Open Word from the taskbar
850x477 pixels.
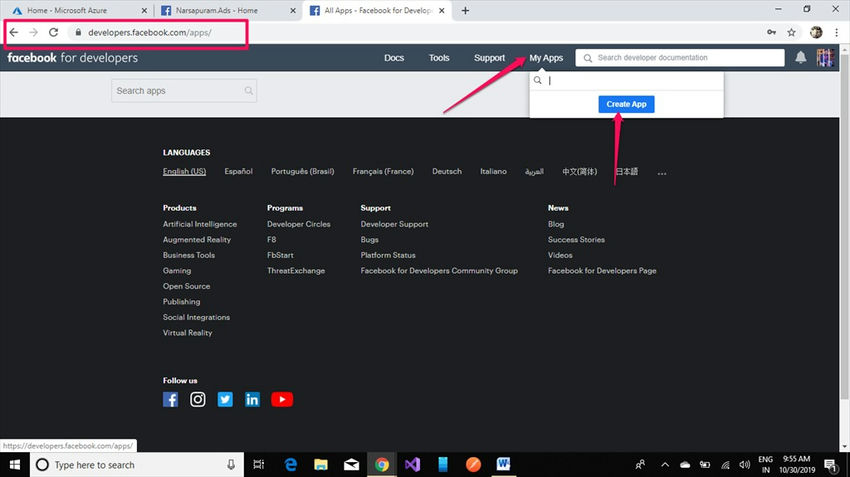[503, 465]
